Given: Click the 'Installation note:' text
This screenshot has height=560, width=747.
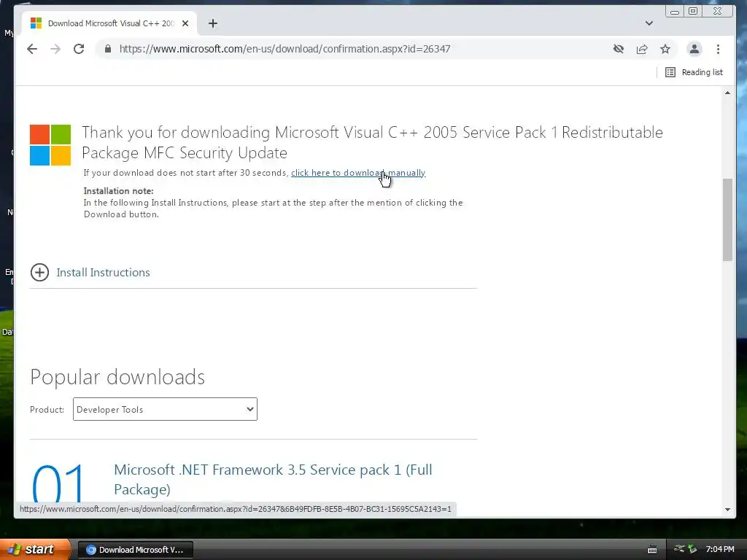Looking at the screenshot, I should point(119,191).
